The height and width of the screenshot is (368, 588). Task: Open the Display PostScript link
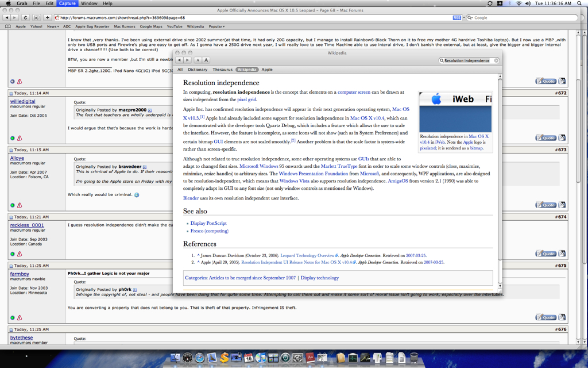click(x=208, y=223)
